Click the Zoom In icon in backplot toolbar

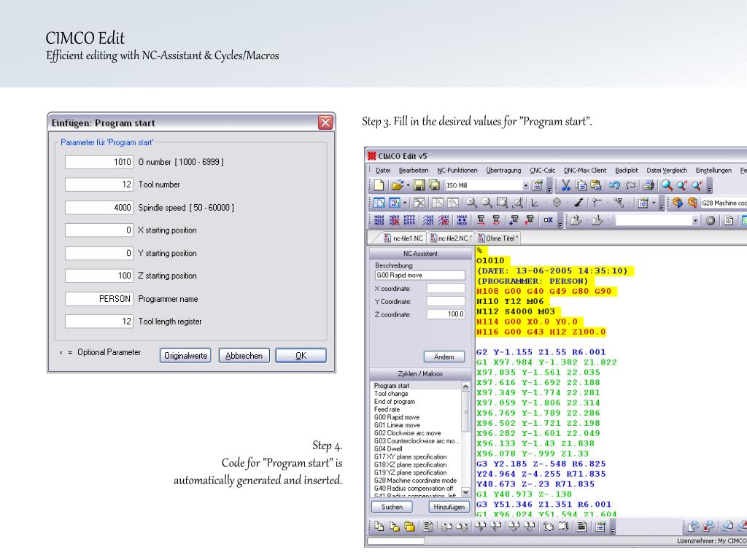point(472,203)
